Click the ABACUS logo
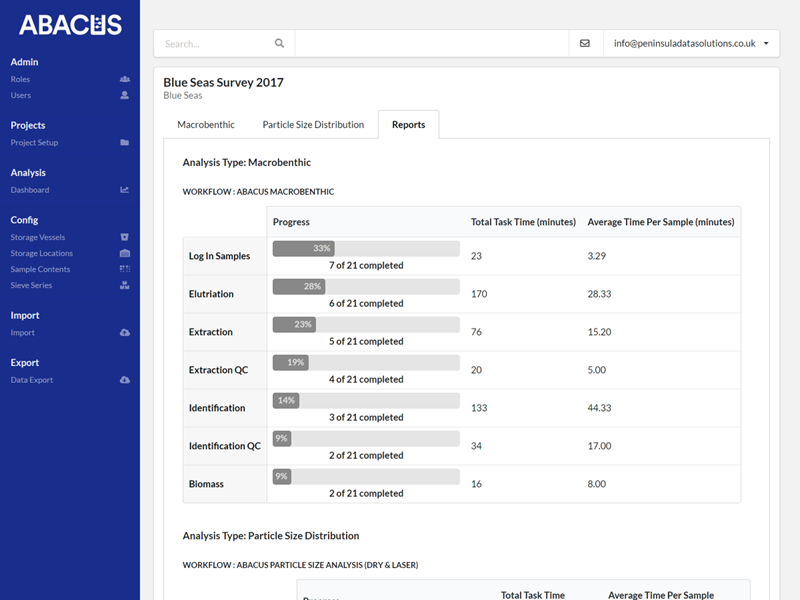Screen dimensions: 800x600 pos(70,22)
